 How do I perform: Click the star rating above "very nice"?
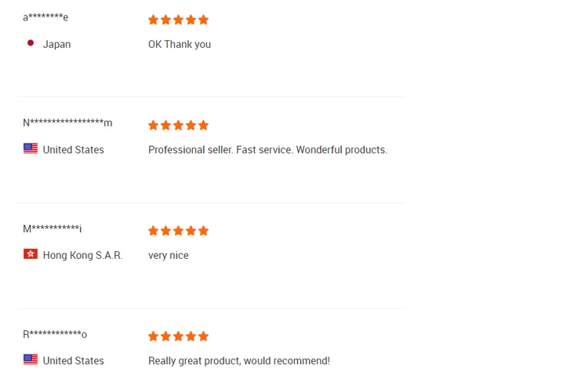tap(178, 231)
